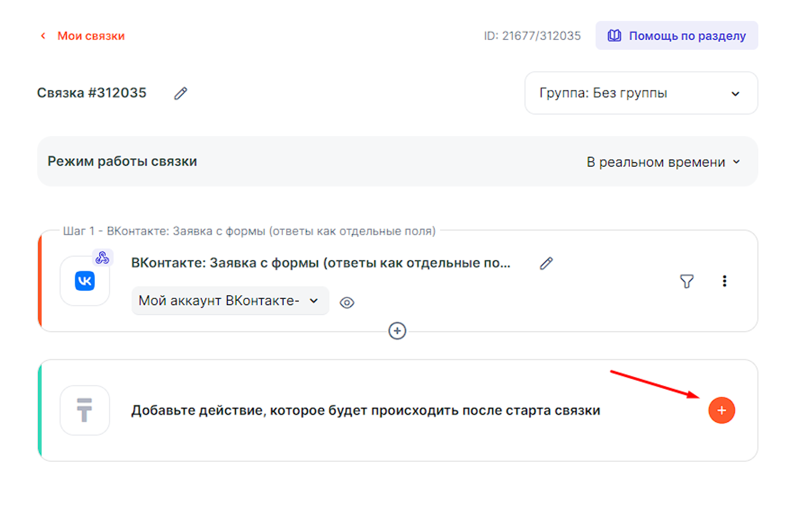
Task: Click the purple webhook badge icon
Action: click(x=102, y=258)
